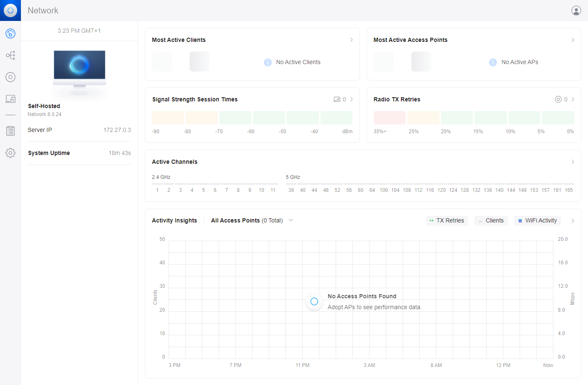Image resolution: width=588 pixels, height=385 pixels.
Task: Click the UniFi logo in the top corner
Action: [10, 10]
